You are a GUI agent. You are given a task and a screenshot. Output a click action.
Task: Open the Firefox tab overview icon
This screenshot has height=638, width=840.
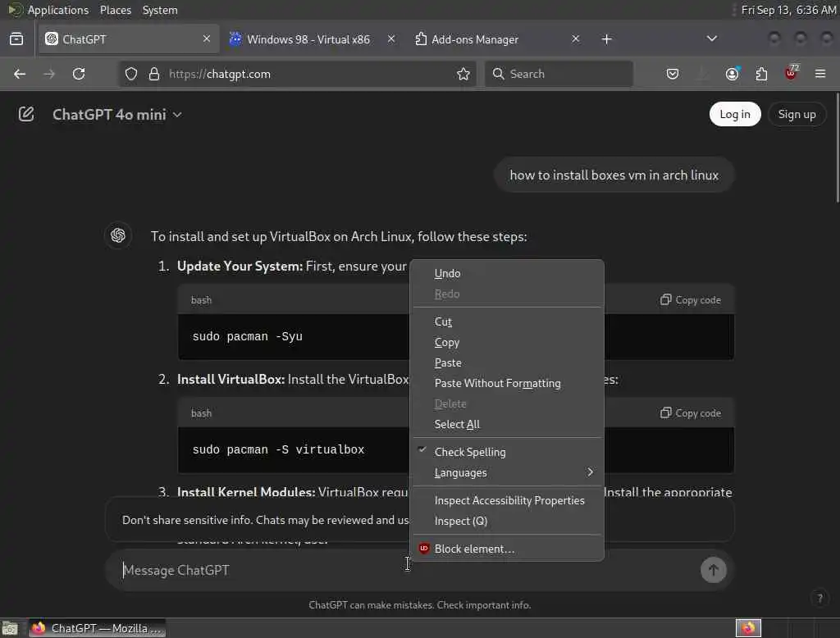pos(16,39)
